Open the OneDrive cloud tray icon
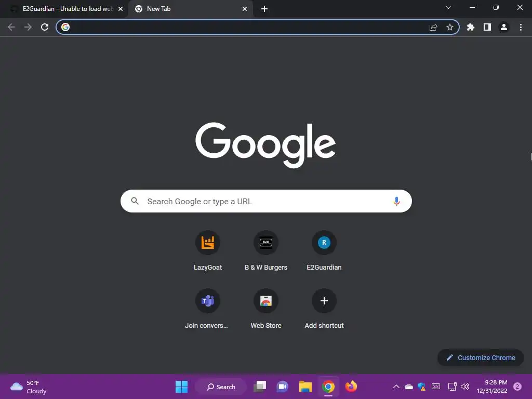 [409, 387]
